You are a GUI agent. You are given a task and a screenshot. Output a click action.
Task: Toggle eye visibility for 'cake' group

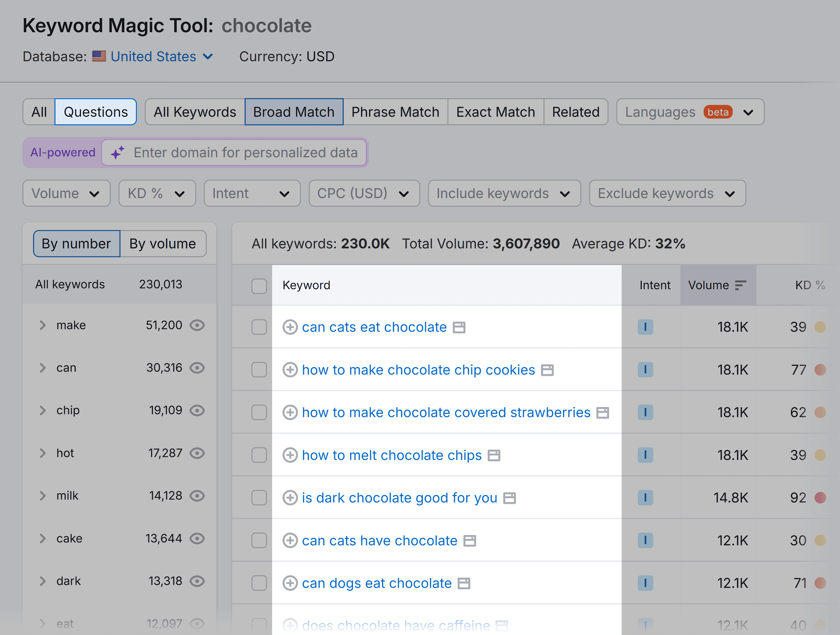(x=197, y=539)
